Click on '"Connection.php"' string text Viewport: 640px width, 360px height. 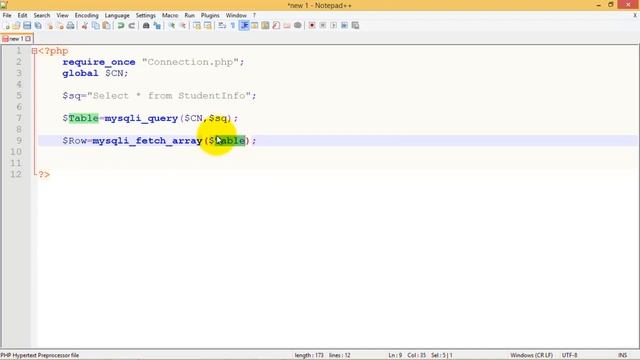click(x=190, y=62)
